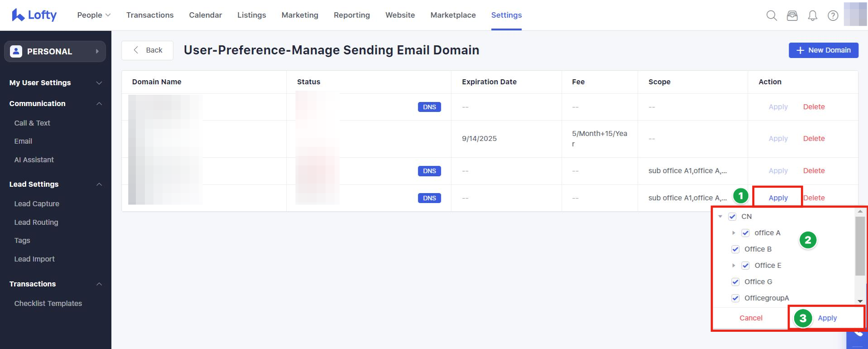Click the Lofty logo
Screen dimensions: 868x349
click(x=34, y=15)
